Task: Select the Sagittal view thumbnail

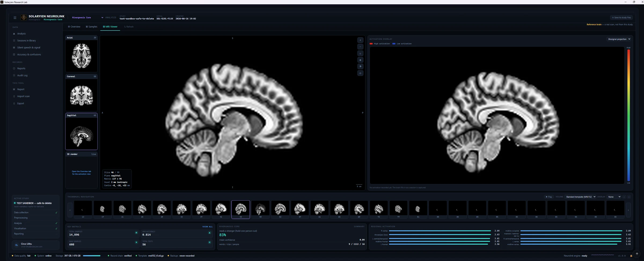Action: pos(81,131)
